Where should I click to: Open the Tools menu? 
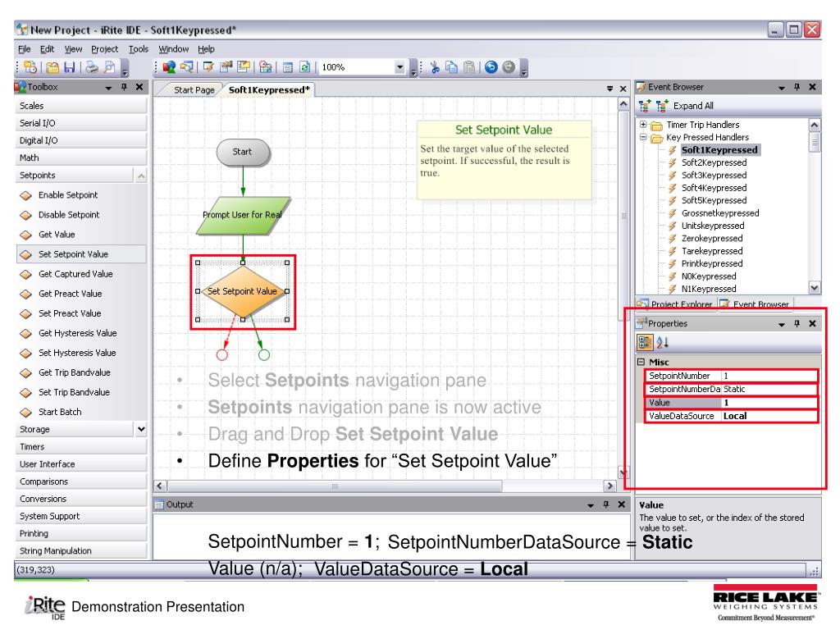pos(138,49)
